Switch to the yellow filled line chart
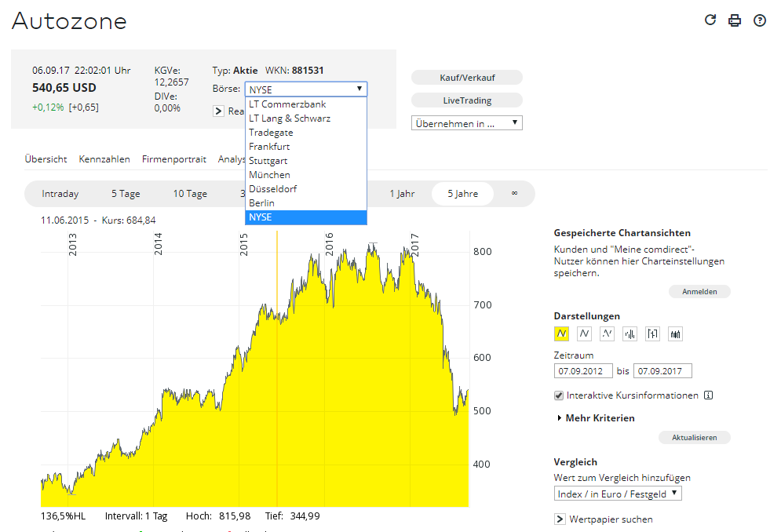 pyautogui.click(x=561, y=334)
